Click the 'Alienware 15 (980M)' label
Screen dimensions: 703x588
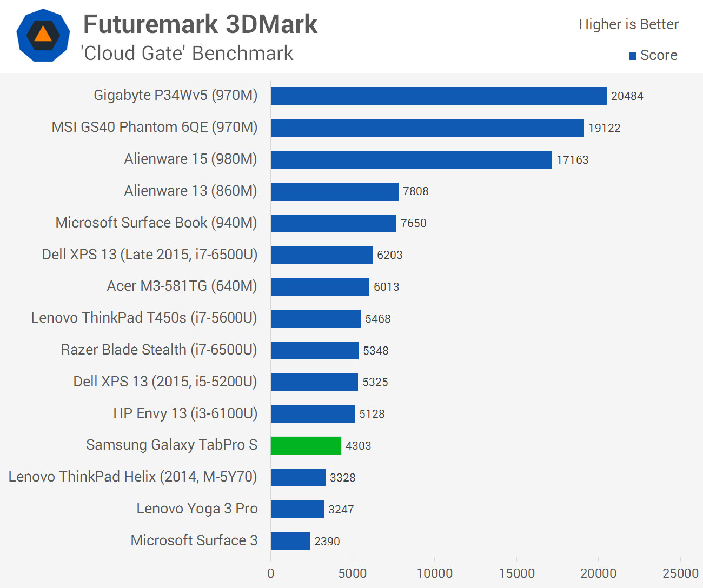[x=191, y=159]
